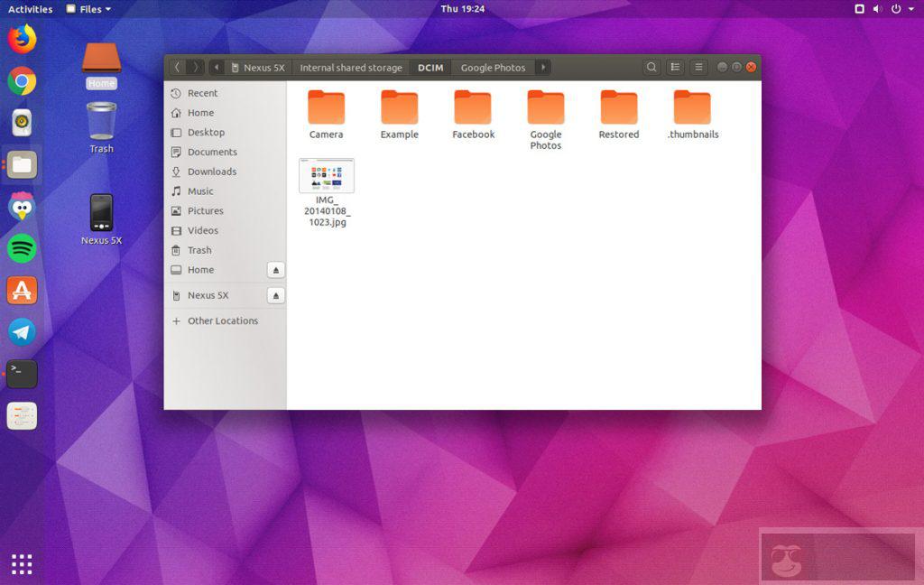
Task: Open the hamburger menu in Files toolbar
Action: click(x=698, y=67)
